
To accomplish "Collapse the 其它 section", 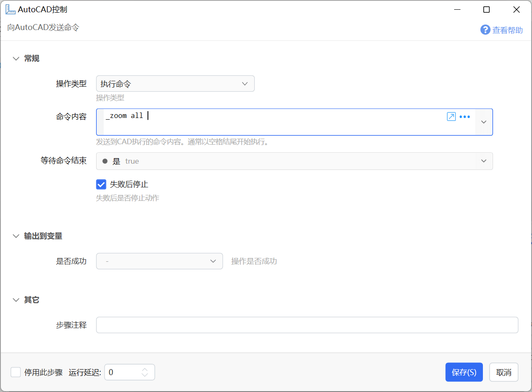I will 16,300.
